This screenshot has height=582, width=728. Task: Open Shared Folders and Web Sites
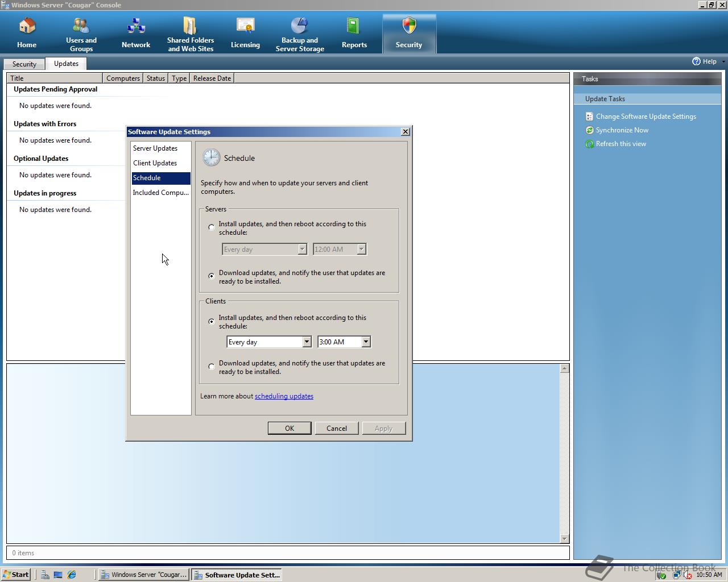(x=191, y=34)
